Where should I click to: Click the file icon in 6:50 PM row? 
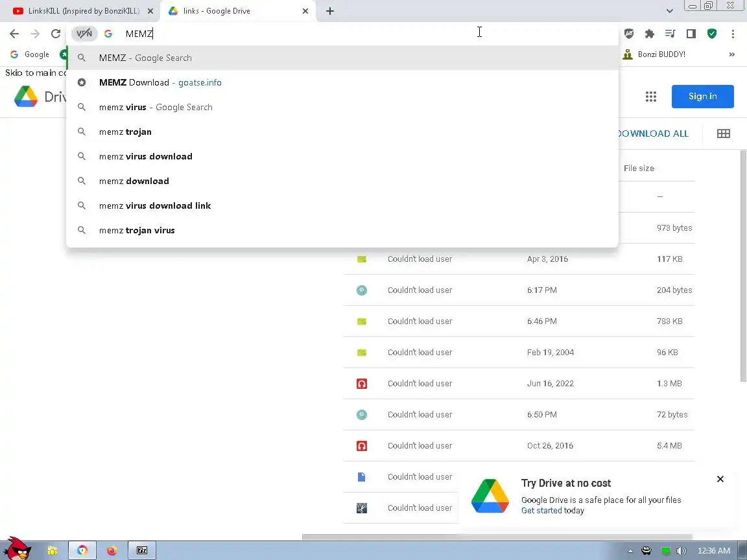point(362,415)
